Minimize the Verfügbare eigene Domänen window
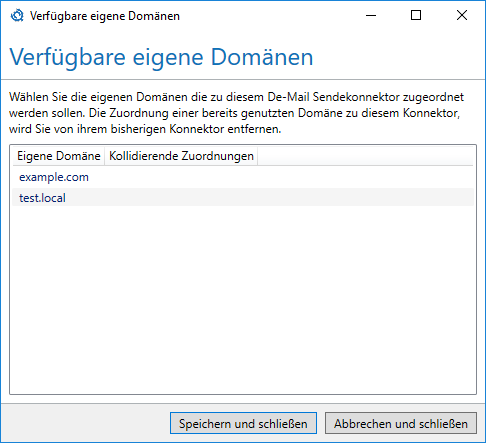This screenshot has height=443, width=486. (371, 15)
